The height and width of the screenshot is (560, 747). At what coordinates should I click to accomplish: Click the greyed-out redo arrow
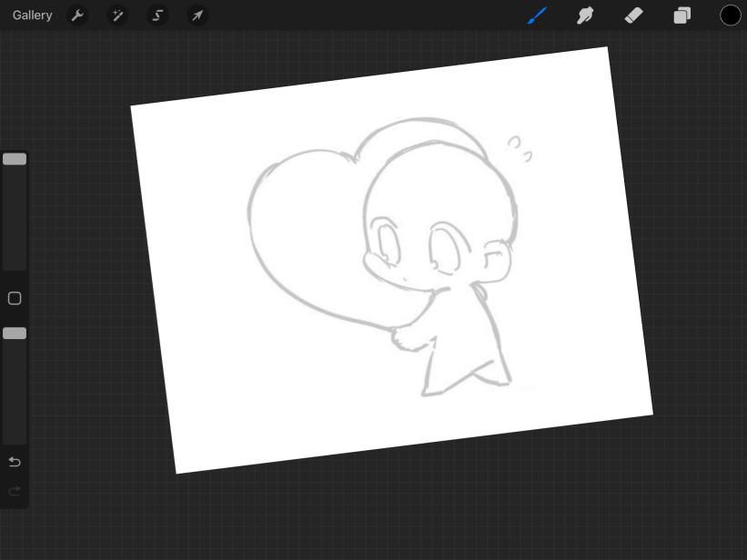[x=15, y=491]
